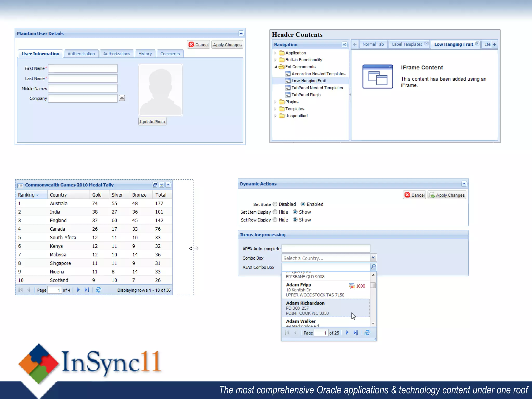Click the APEX Auto-complete input field
This screenshot has width=532, height=399.
(326, 249)
